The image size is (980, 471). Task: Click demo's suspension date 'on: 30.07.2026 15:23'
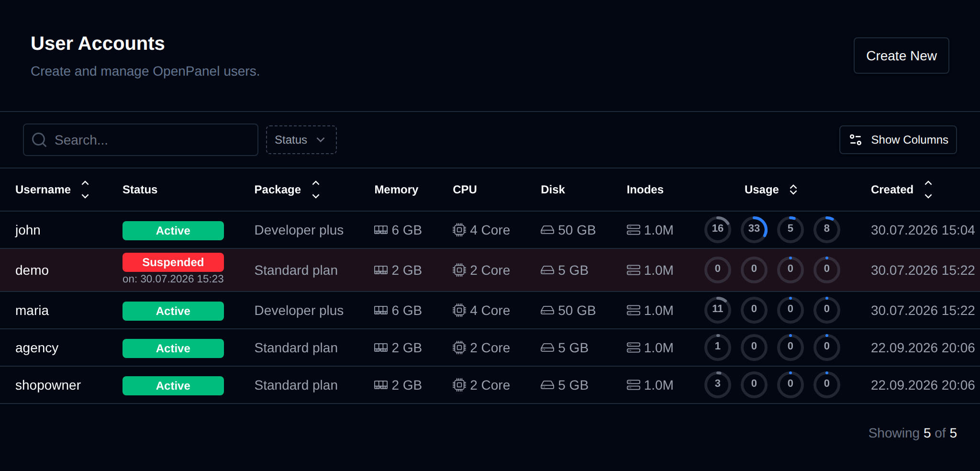(173, 279)
